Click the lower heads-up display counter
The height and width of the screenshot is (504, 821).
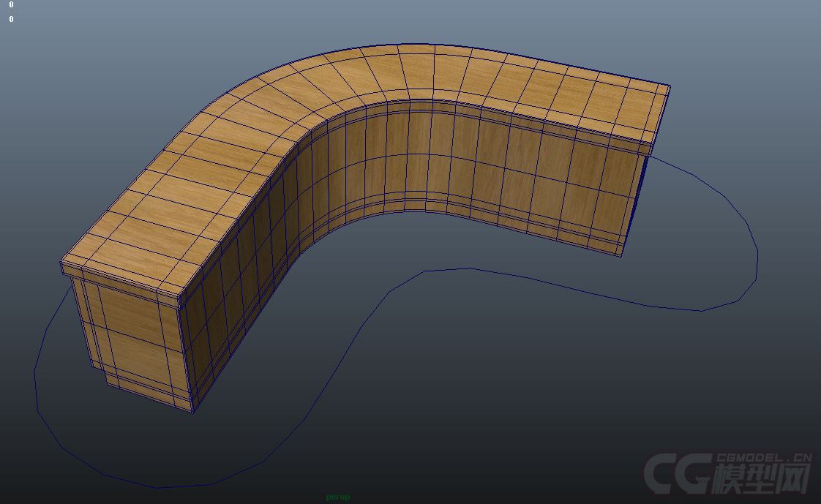point(10,19)
